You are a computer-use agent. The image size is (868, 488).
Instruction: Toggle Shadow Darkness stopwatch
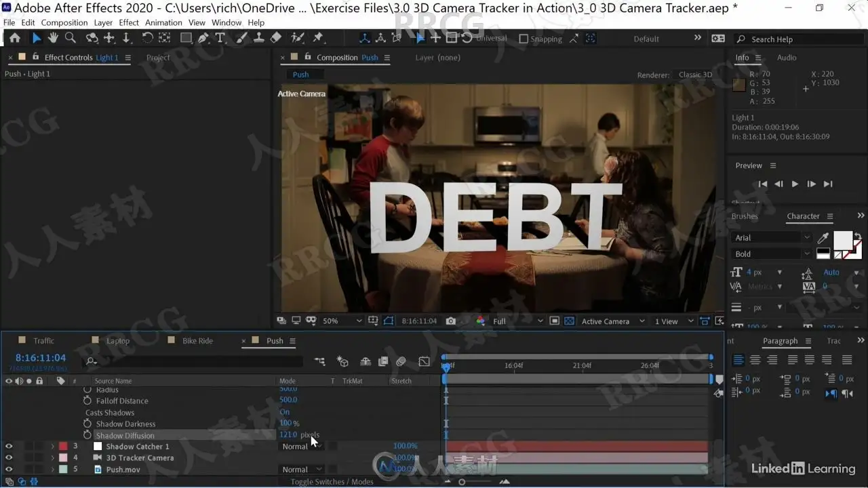pyautogui.click(x=87, y=424)
